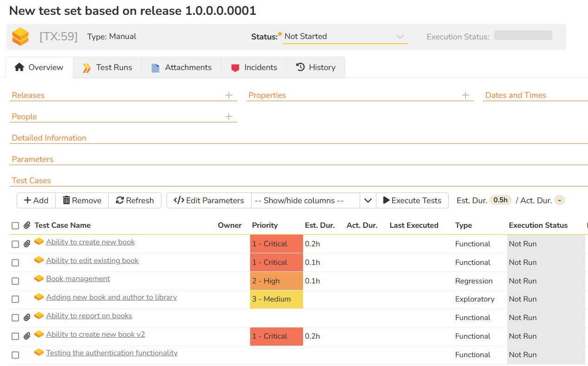Click the Add button in test cases toolbar

36,200
